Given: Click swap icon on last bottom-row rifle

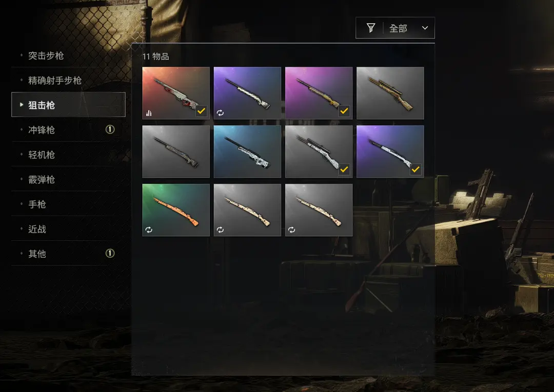Looking at the screenshot, I should click(x=291, y=230).
